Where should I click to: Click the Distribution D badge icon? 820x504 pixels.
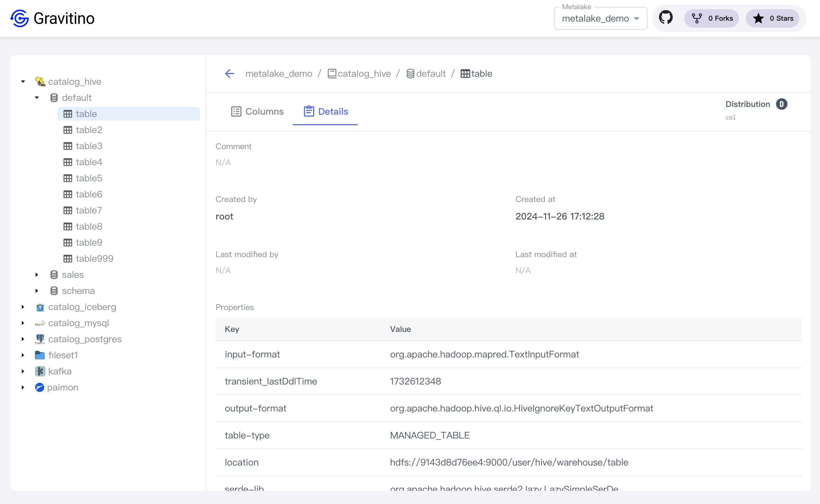coord(781,104)
